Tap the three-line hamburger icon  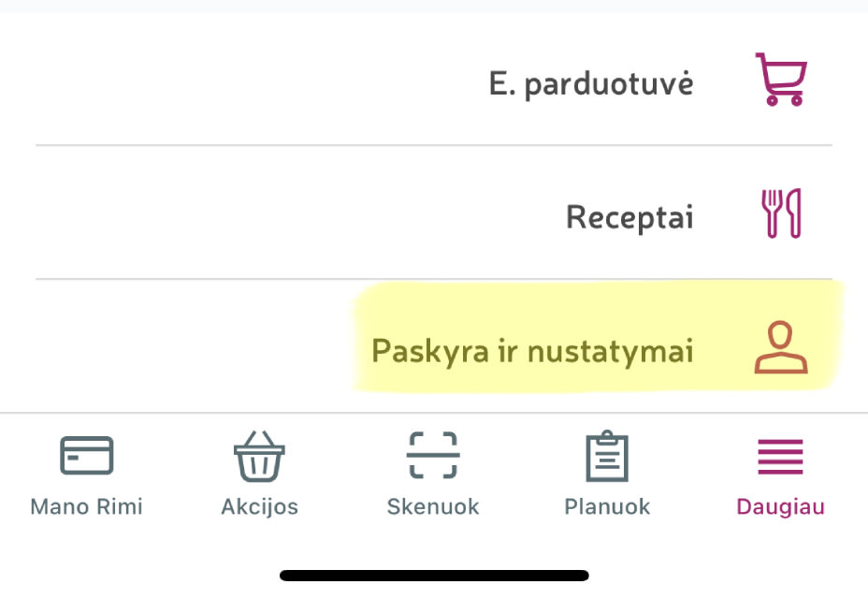(x=780, y=456)
